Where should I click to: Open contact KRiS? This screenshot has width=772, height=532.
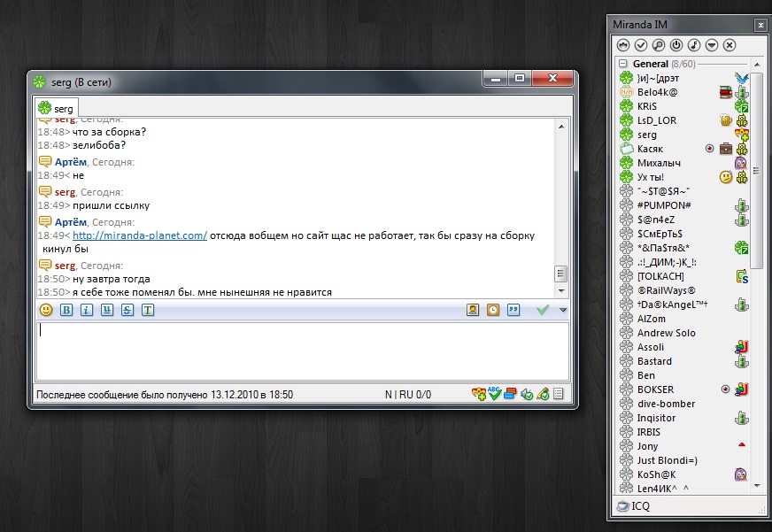click(x=647, y=106)
